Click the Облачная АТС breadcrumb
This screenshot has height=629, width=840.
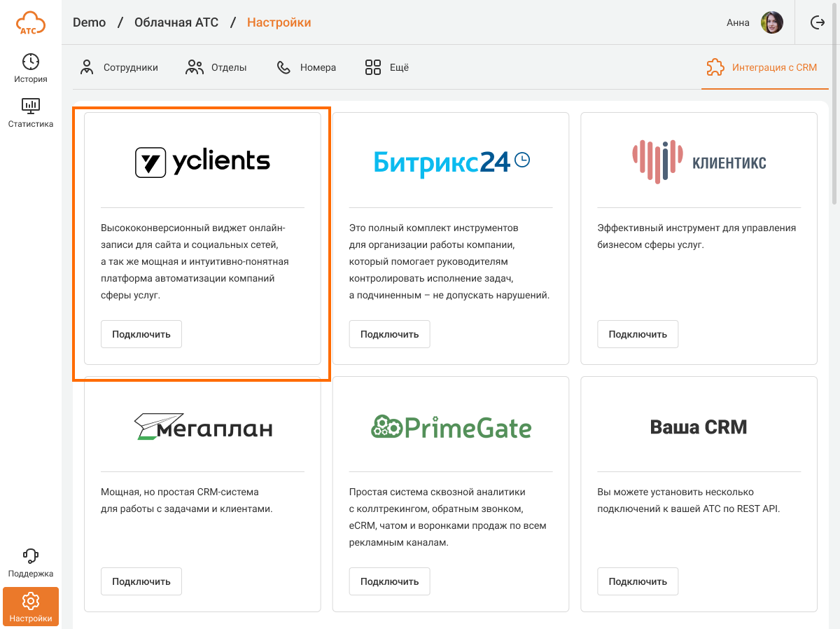176,22
